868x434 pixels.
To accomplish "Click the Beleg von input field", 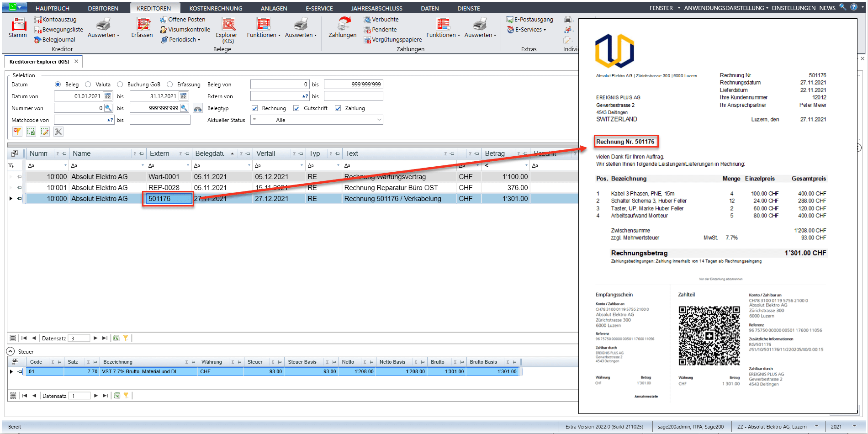I will pos(280,85).
